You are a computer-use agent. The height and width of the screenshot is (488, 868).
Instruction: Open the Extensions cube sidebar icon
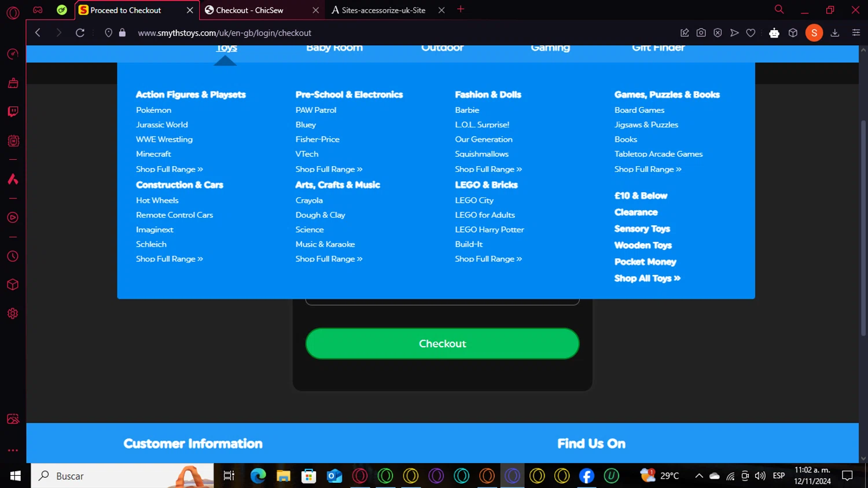[13, 285]
